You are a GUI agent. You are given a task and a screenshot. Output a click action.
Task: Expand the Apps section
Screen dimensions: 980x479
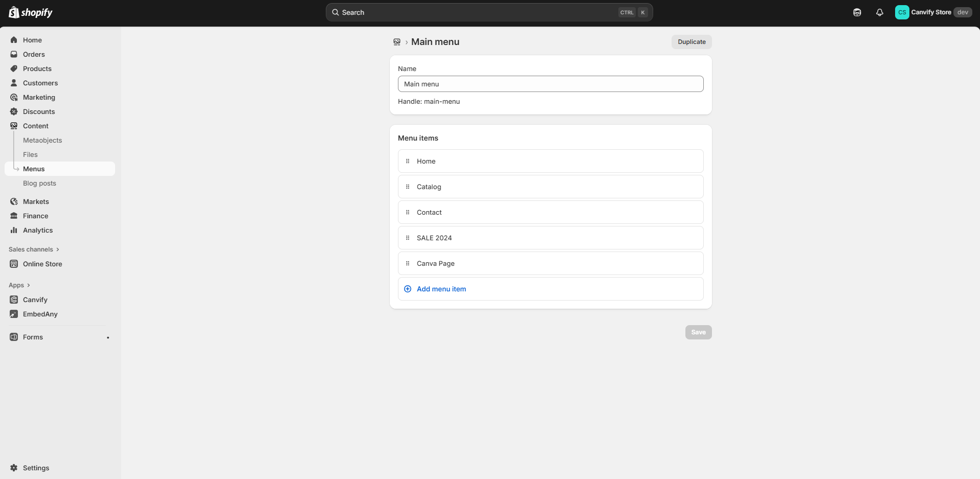coord(19,285)
